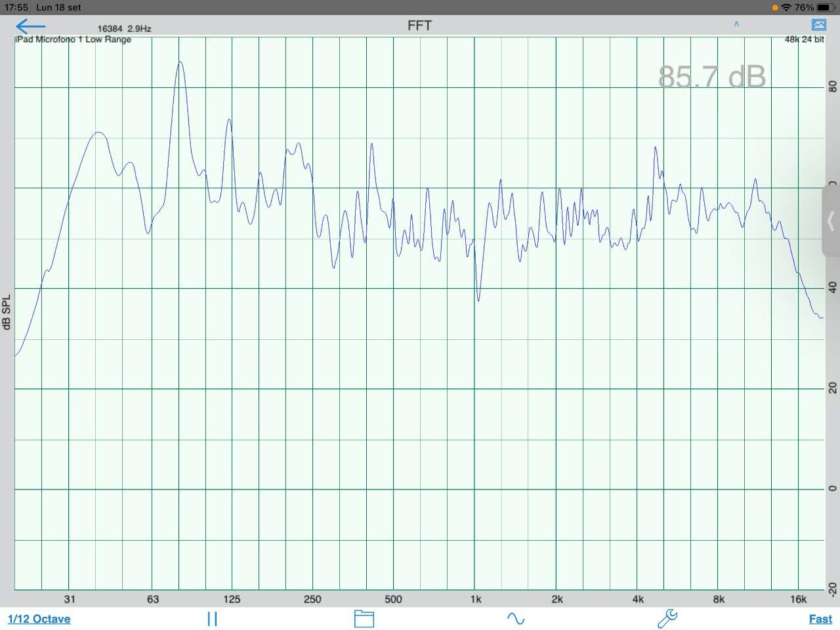Open the right side panel handle
840x630 pixels.
coord(831,221)
